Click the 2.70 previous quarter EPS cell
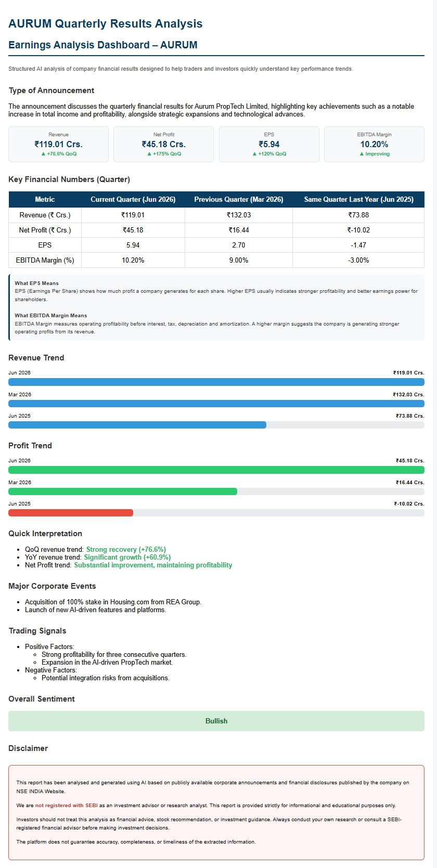This screenshot has height=868, width=437. pyautogui.click(x=239, y=245)
